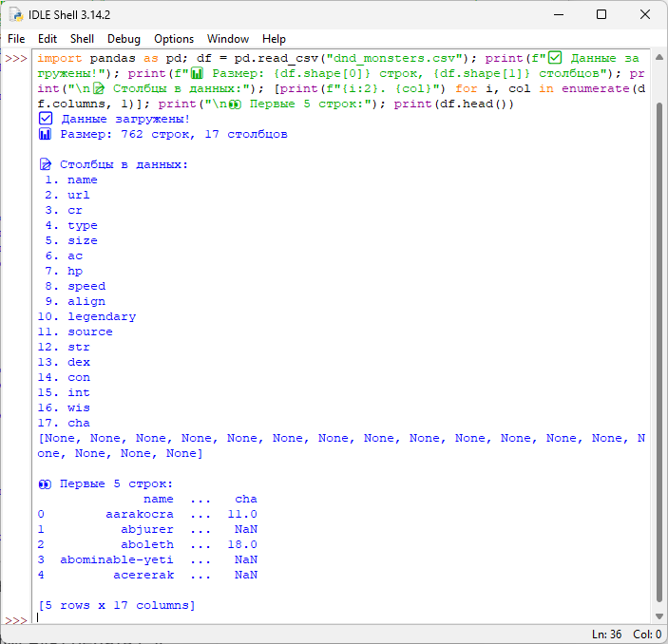Open the Shell menu
668x644 pixels.
coord(82,39)
